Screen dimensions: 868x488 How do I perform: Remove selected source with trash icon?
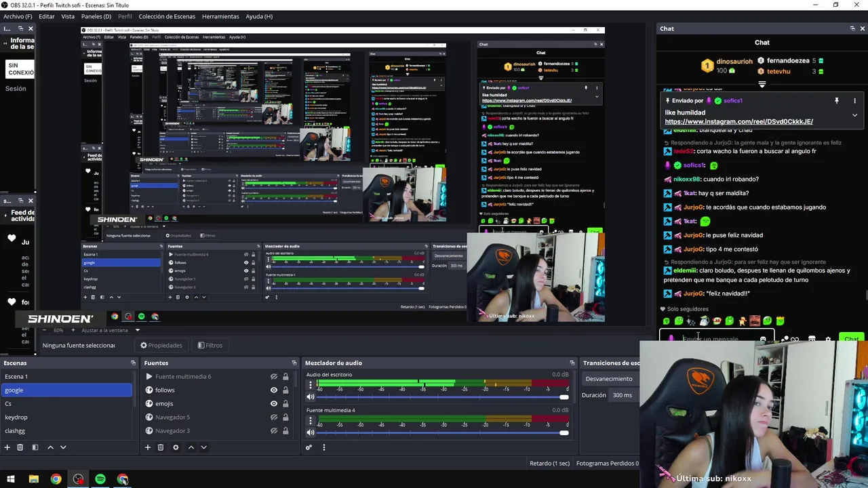tap(161, 447)
